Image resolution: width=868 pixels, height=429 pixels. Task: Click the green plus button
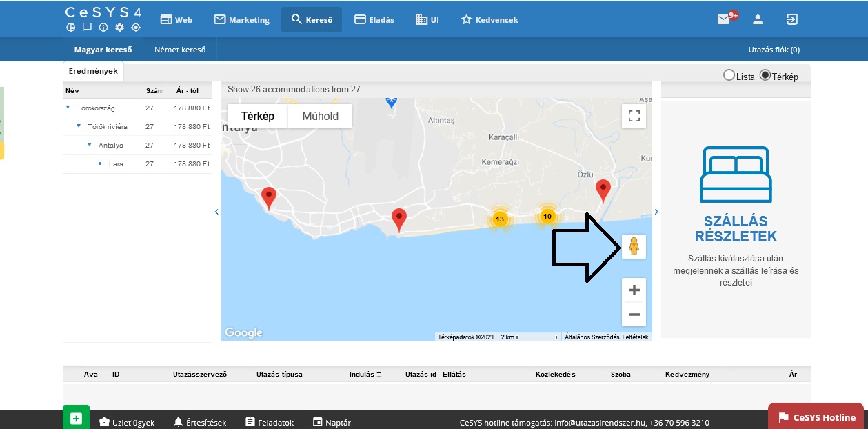[x=76, y=418]
